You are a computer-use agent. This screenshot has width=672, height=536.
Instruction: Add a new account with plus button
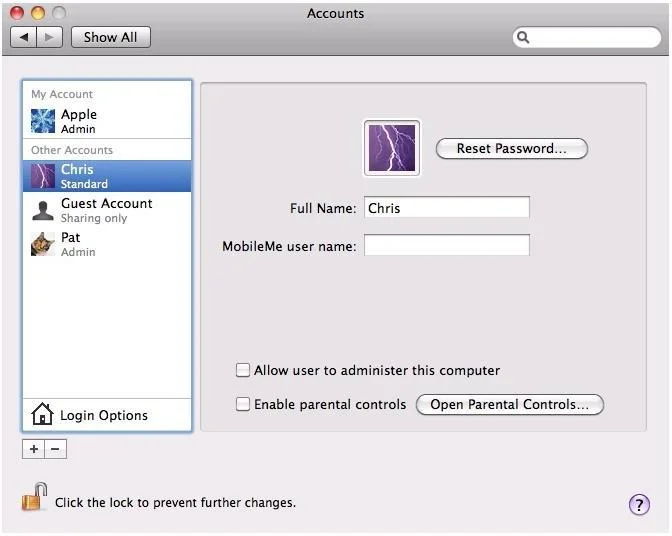pyautogui.click(x=33, y=449)
